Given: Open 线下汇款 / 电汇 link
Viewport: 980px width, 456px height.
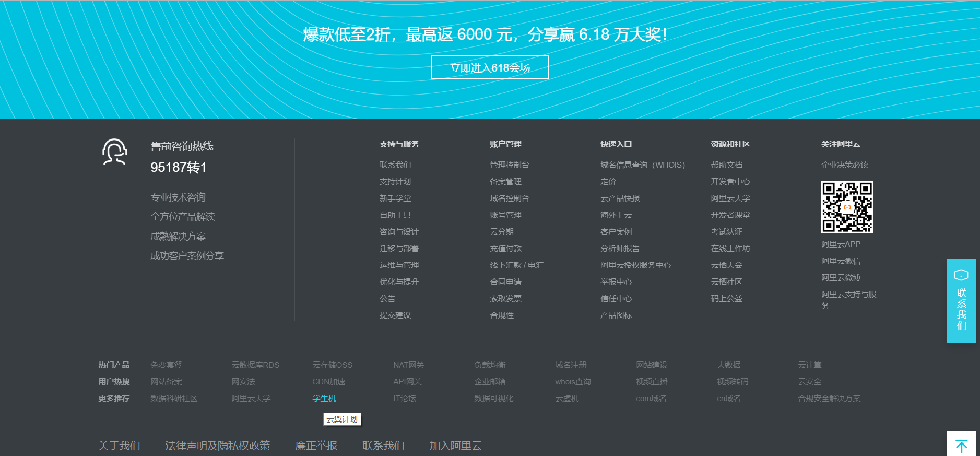Looking at the screenshot, I should coord(517,265).
